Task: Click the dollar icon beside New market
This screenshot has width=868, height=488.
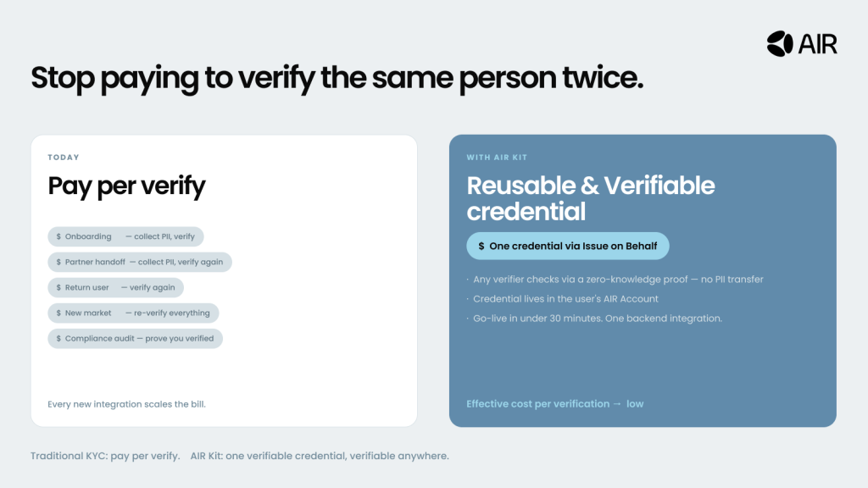Action: 58,313
